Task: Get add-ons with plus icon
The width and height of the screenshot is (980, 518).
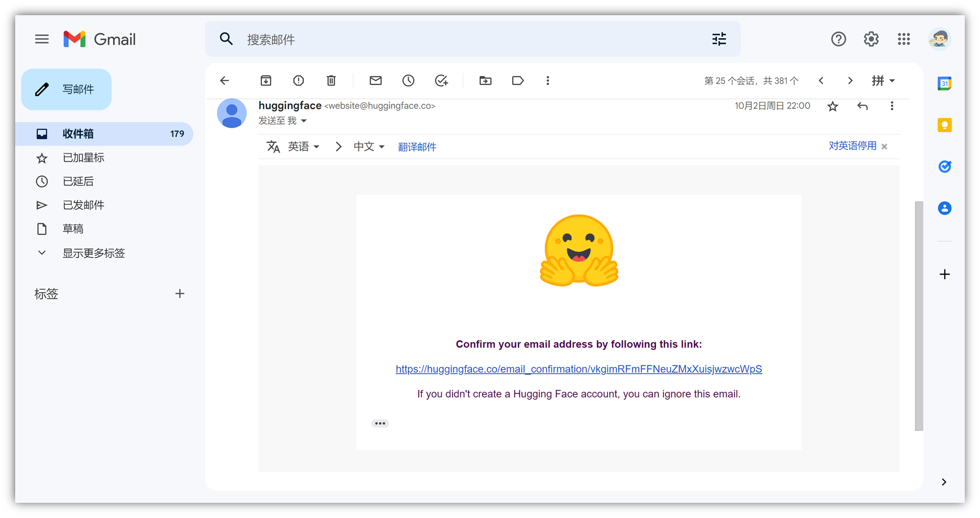Action: click(x=944, y=274)
